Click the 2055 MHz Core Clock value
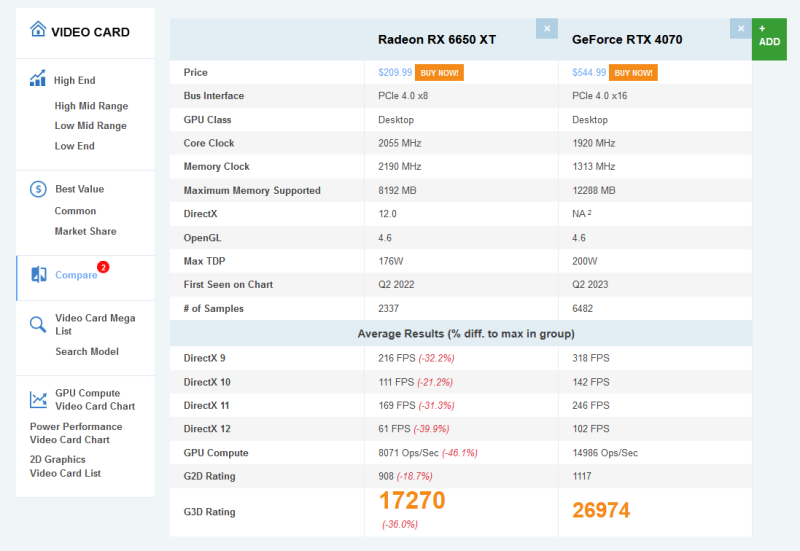This screenshot has height=551, width=800. (x=399, y=143)
